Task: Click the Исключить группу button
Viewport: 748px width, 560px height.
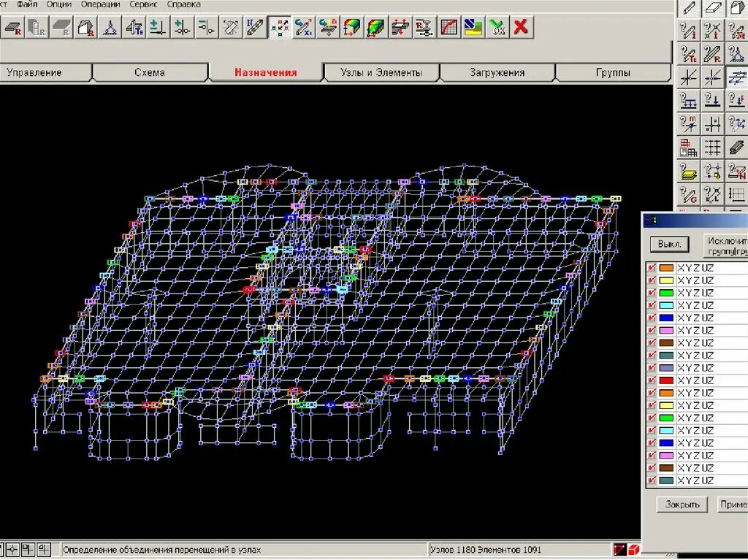Action: tap(725, 245)
